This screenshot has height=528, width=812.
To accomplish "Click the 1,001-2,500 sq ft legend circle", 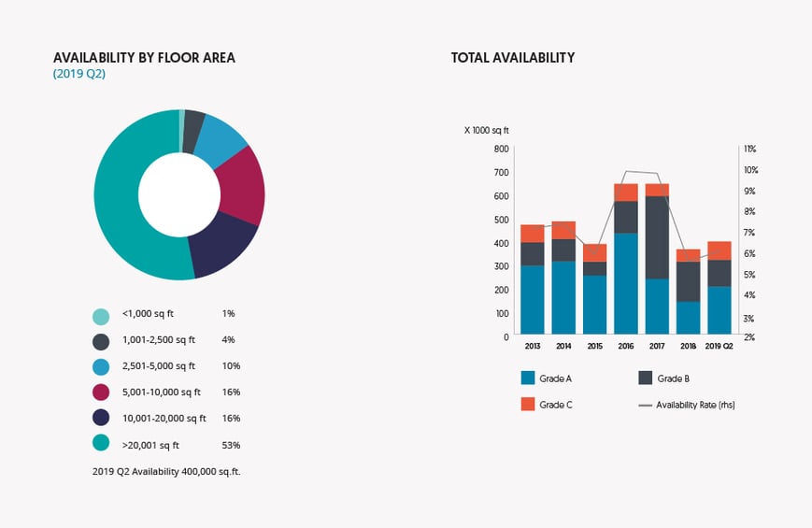I will [101, 342].
